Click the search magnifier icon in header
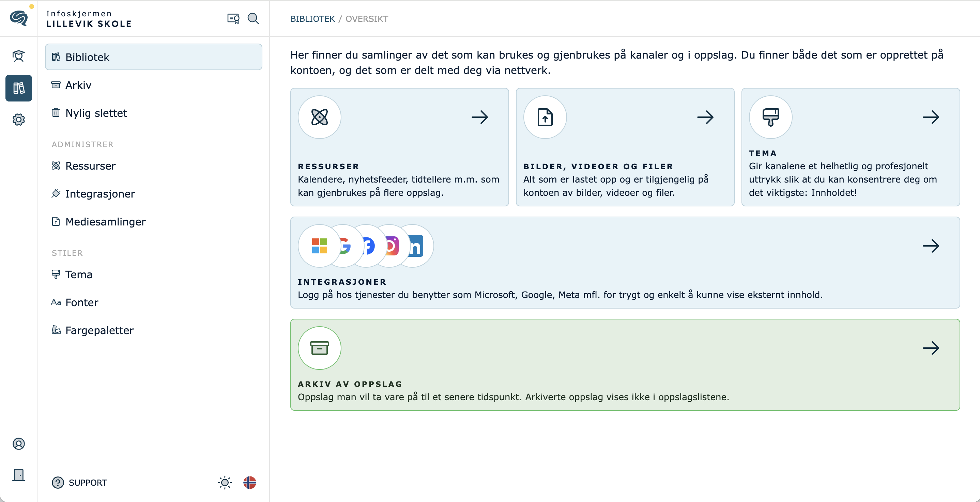980x502 pixels. click(x=253, y=18)
